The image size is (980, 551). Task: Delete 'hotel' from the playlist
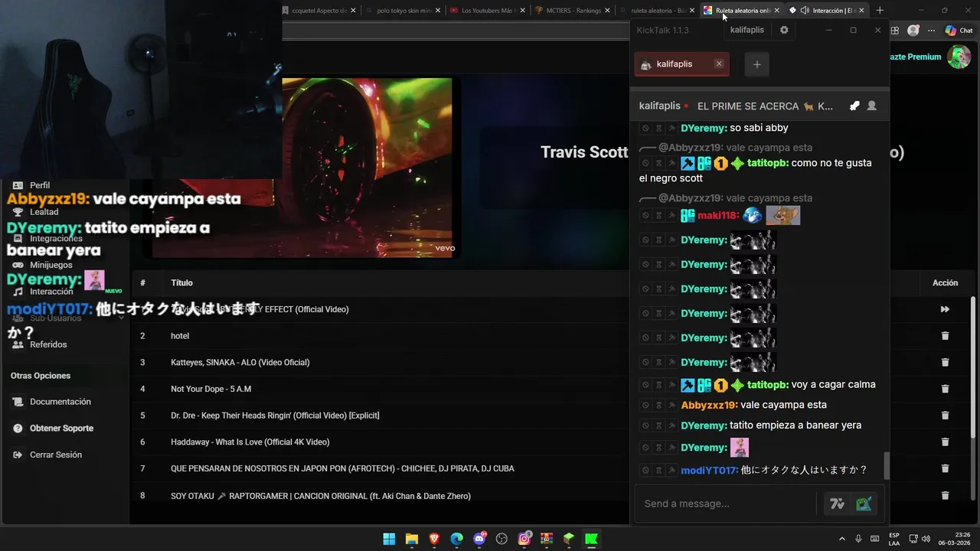[945, 336]
